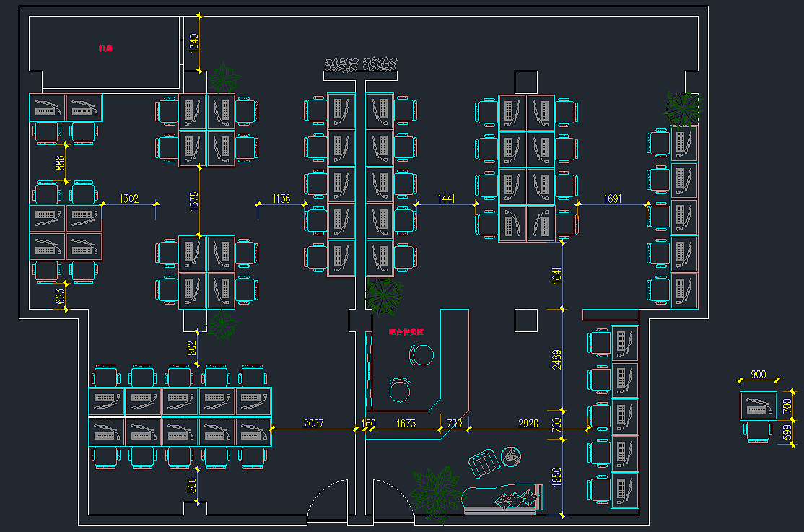The width and height of the screenshot is (804, 532).
Task: Click the left entrance door swing arc
Action: pos(328,496)
